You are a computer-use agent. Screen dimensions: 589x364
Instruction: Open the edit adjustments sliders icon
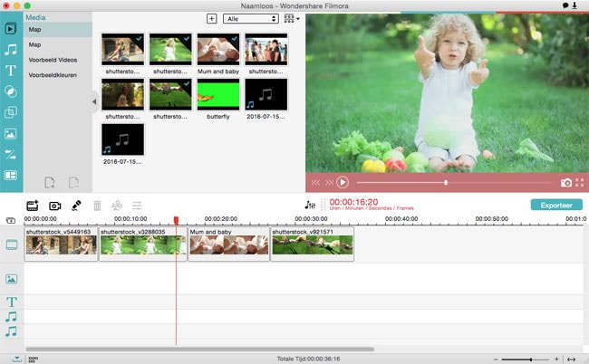(137, 206)
